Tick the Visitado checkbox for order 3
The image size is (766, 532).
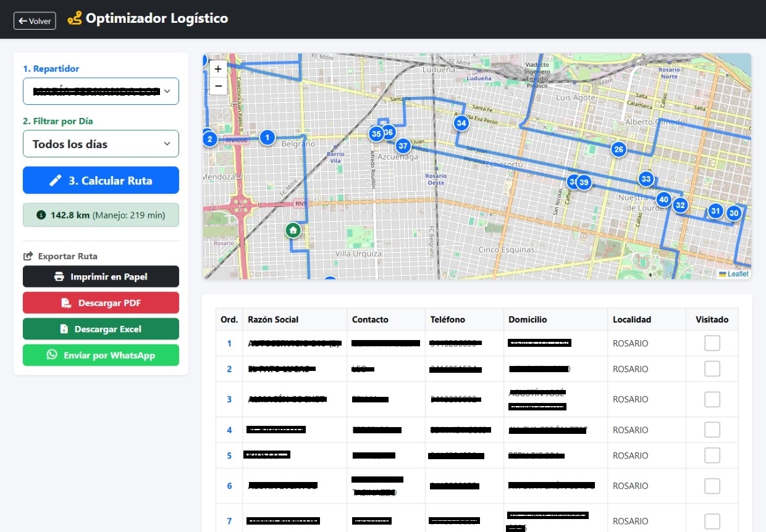pos(712,399)
